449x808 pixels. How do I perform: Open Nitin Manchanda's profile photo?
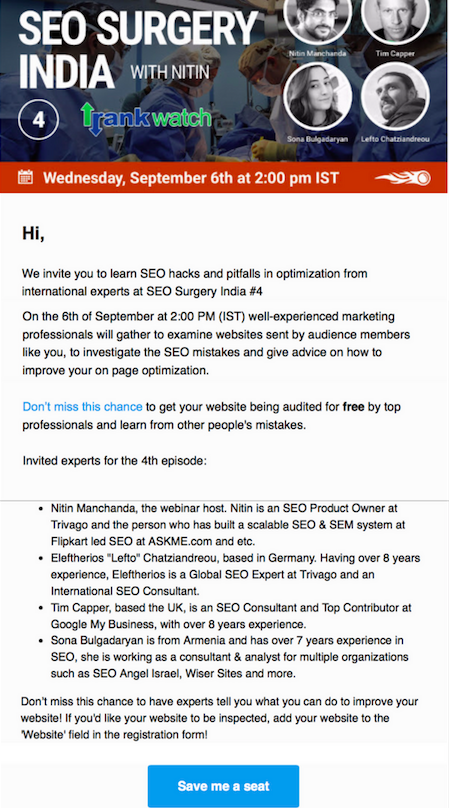(317, 20)
